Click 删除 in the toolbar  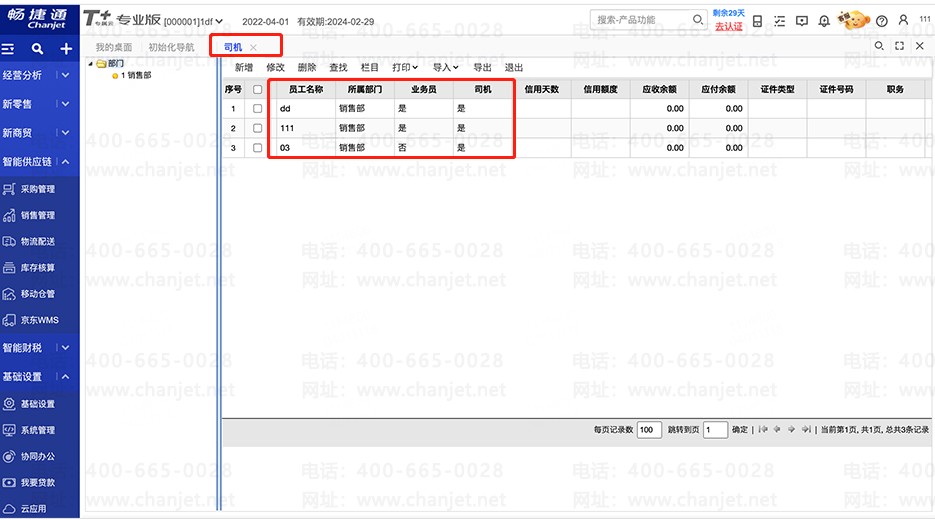tap(306, 67)
